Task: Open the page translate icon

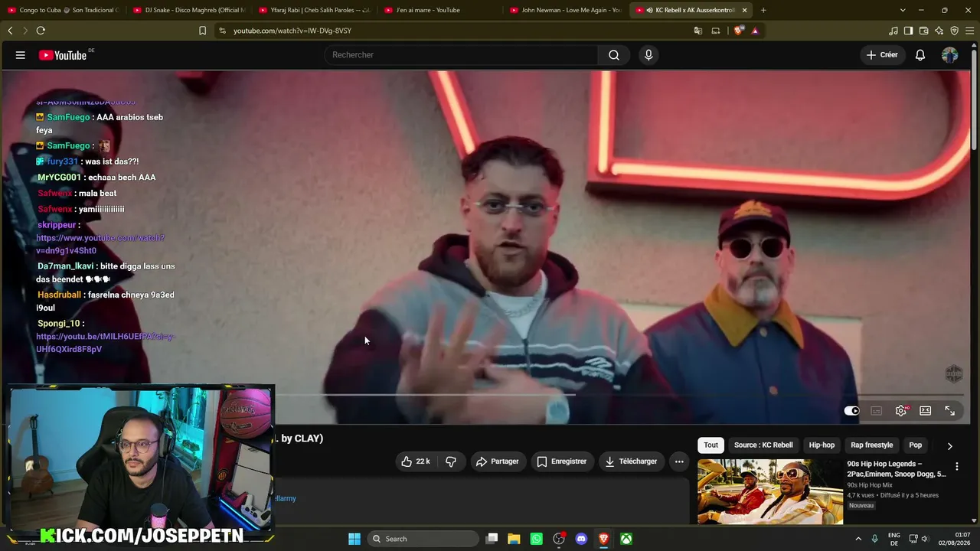Action: (698, 31)
